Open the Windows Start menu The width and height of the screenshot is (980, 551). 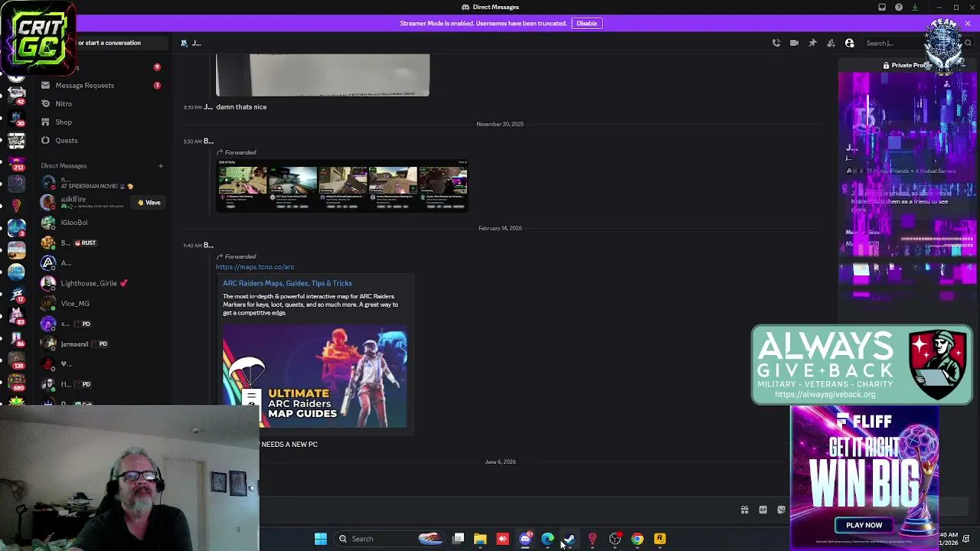click(321, 539)
